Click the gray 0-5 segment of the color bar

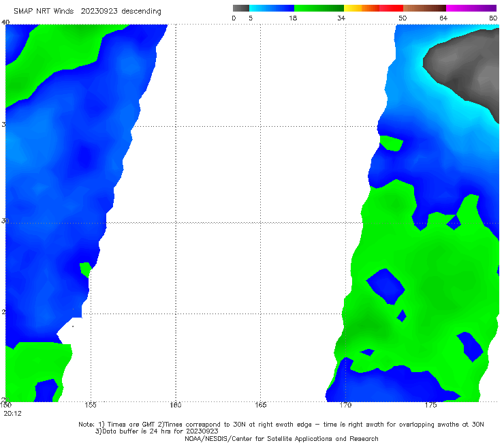point(241,8)
